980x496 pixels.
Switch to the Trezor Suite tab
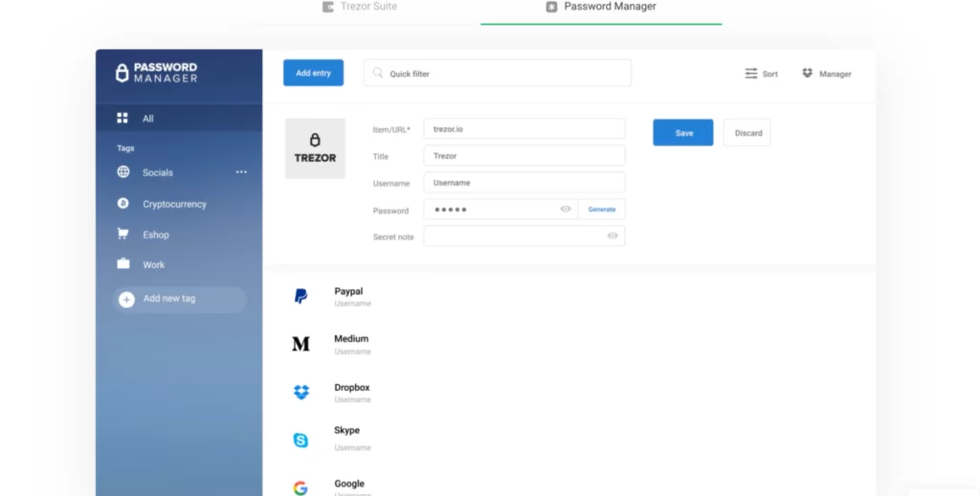coord(360,7)
